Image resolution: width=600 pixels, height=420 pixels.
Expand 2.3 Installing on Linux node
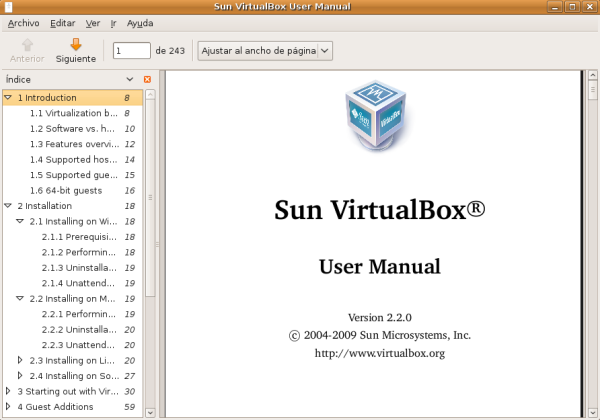20,360
